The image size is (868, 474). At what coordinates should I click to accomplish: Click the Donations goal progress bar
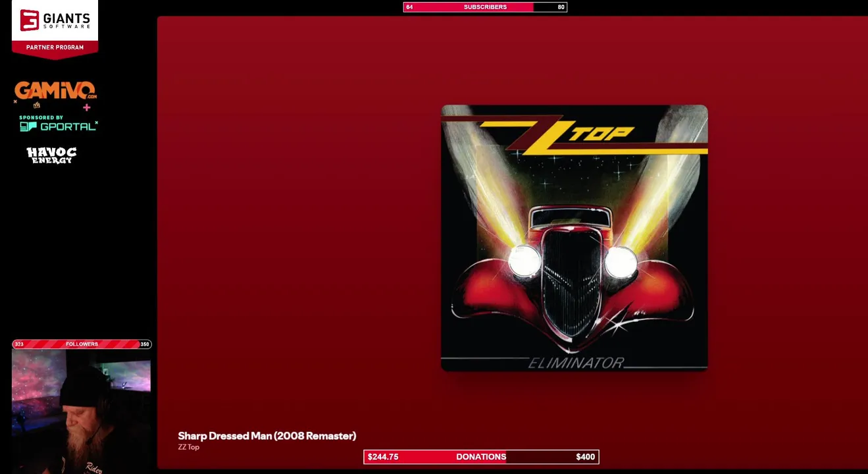pyautogui.click(x=481, y=457)
